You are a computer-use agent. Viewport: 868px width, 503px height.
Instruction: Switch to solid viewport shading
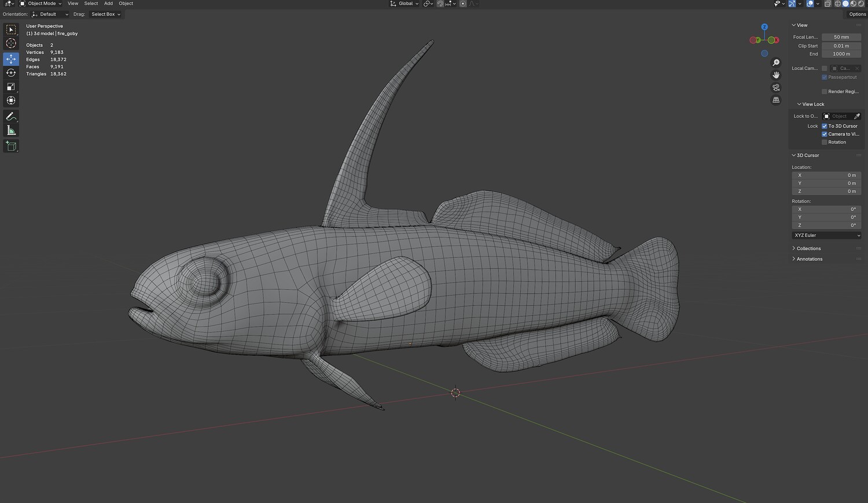[845, 3]
